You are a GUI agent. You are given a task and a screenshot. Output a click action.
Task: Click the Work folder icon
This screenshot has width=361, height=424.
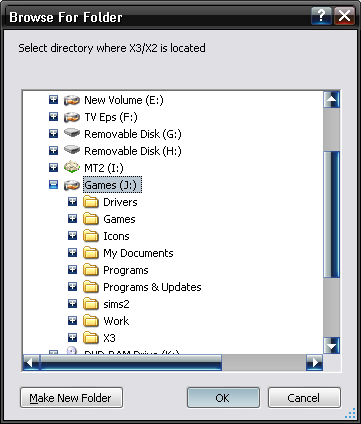tap(91, 321)
